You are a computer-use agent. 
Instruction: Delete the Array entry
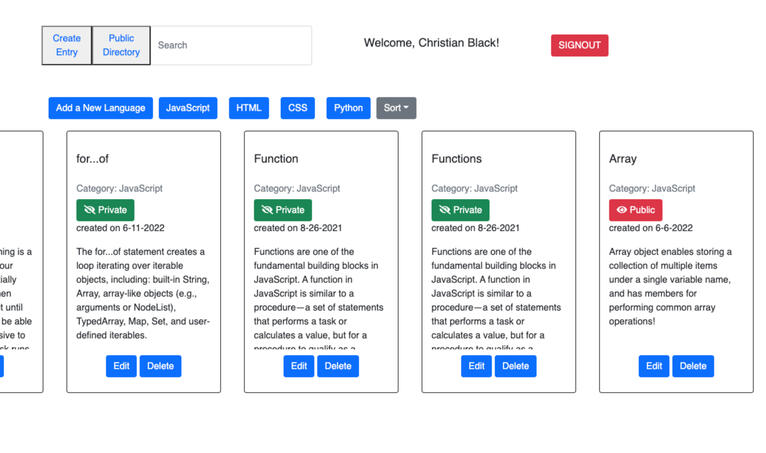[693, 366]
